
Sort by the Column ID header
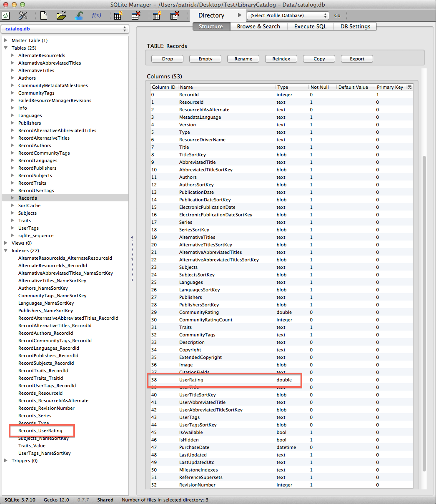click(164, 87)
